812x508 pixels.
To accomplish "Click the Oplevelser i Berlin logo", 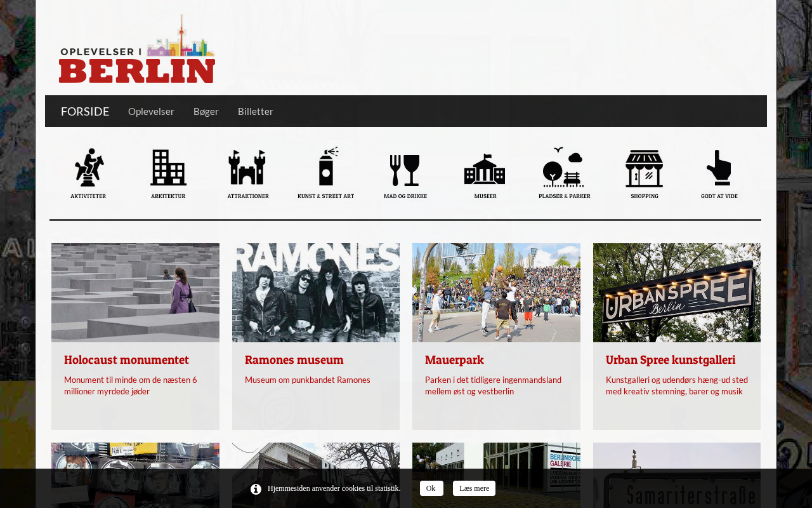I will tap(137, 48).
